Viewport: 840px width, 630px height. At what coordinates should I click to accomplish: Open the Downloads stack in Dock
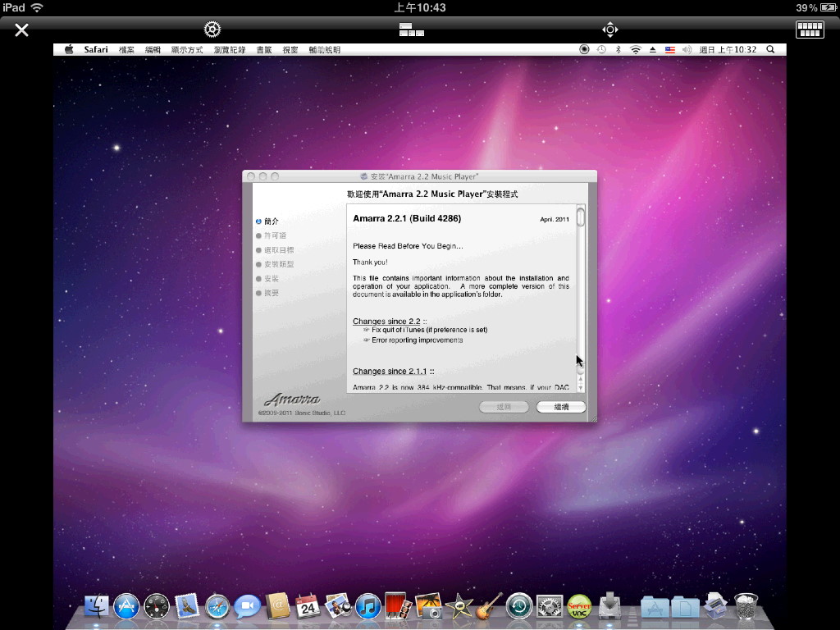coord(715,606)
